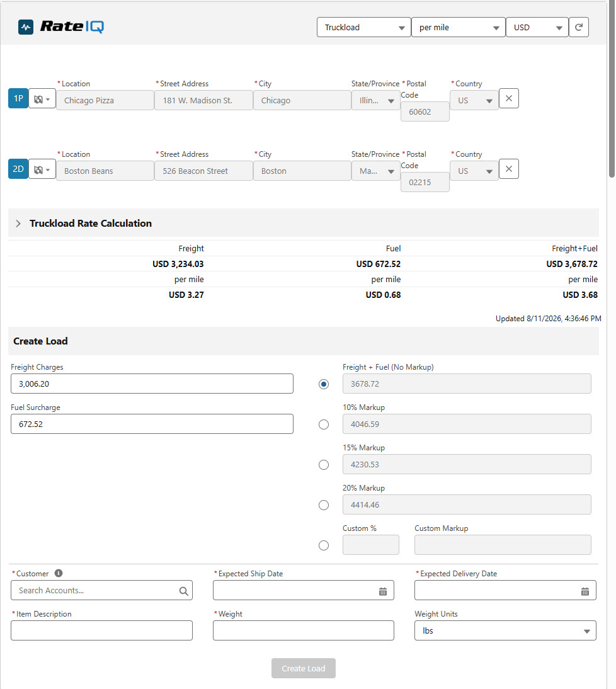Select the 15% Markup radio button
The width and height of the screenshot is (616, 689).
[x=324, y=465]
